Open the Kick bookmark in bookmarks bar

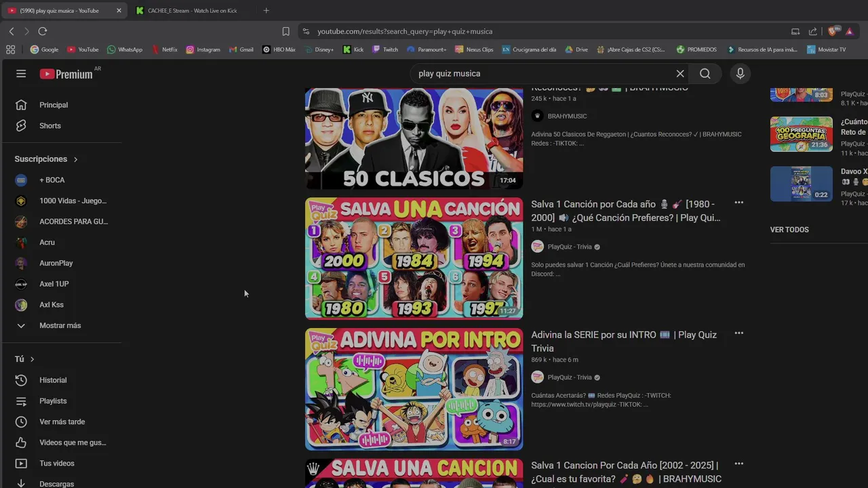coord(353,49)
